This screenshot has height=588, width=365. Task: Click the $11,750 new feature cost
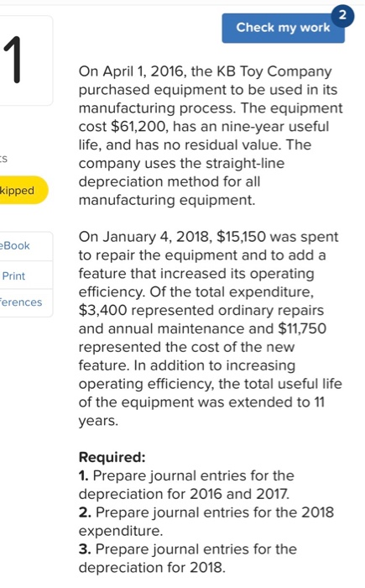tap(302, 328)
